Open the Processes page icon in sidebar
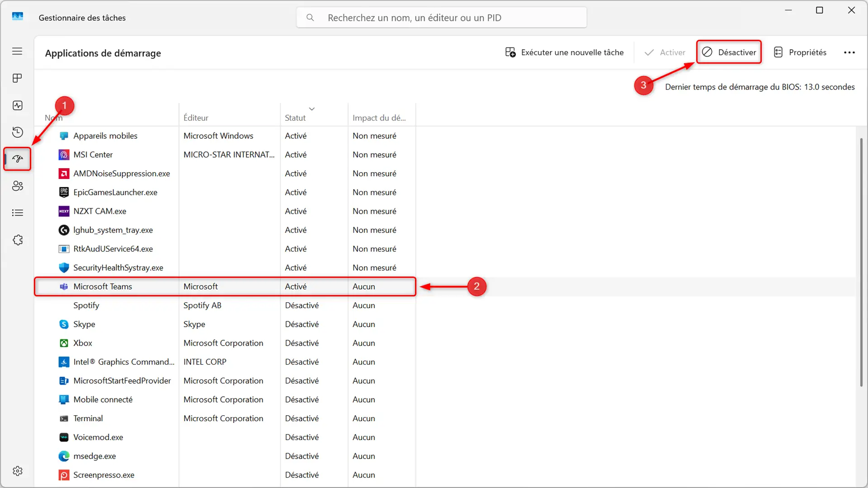868x488 pixels. pos(17,78)
